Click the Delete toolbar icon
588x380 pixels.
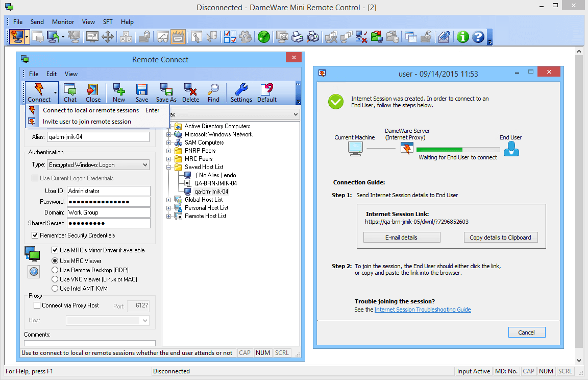[190, 92]
